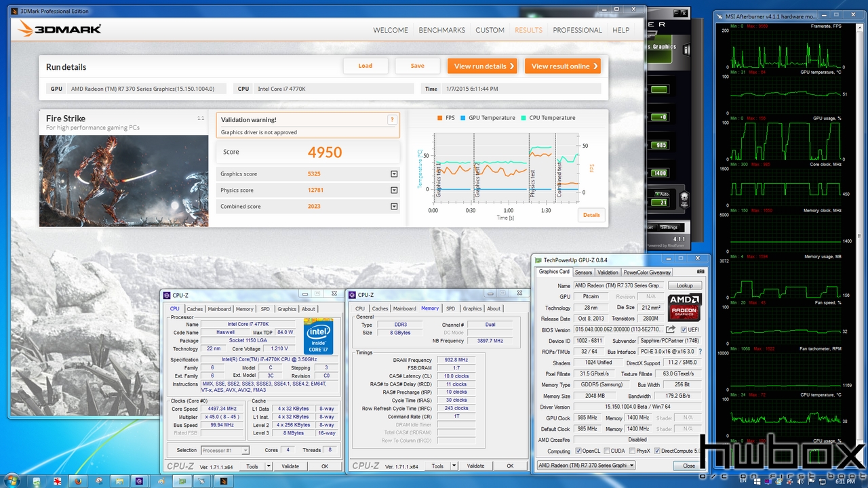Toggle PhysX checkbox in GPU-Z
The width and height of the screenshot is (868, 488).
632,451
